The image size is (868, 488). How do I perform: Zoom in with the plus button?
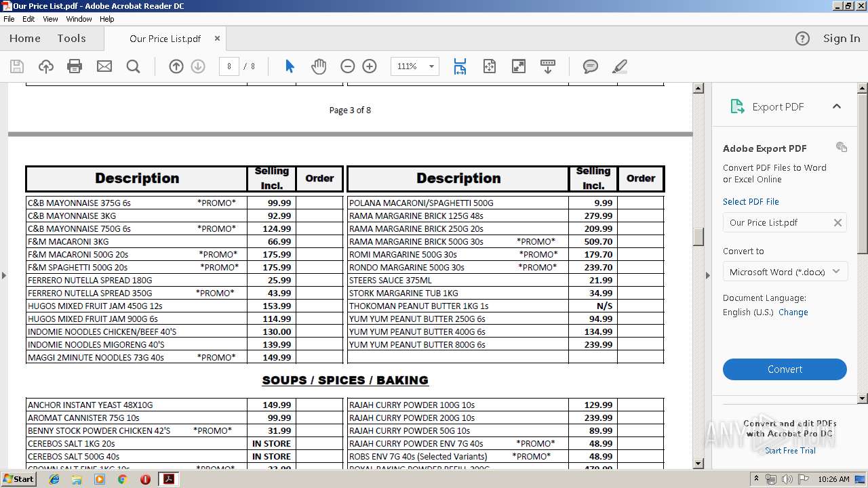click(370, 66)
